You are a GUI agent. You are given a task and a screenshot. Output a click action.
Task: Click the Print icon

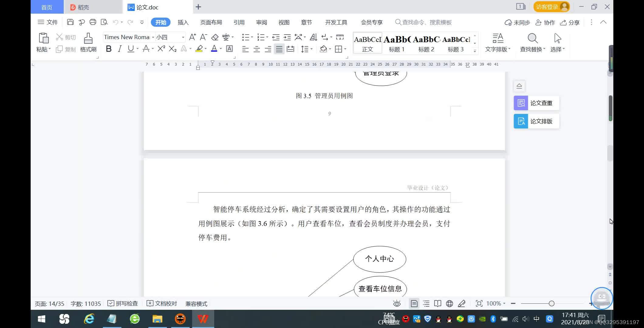[93, 22]
